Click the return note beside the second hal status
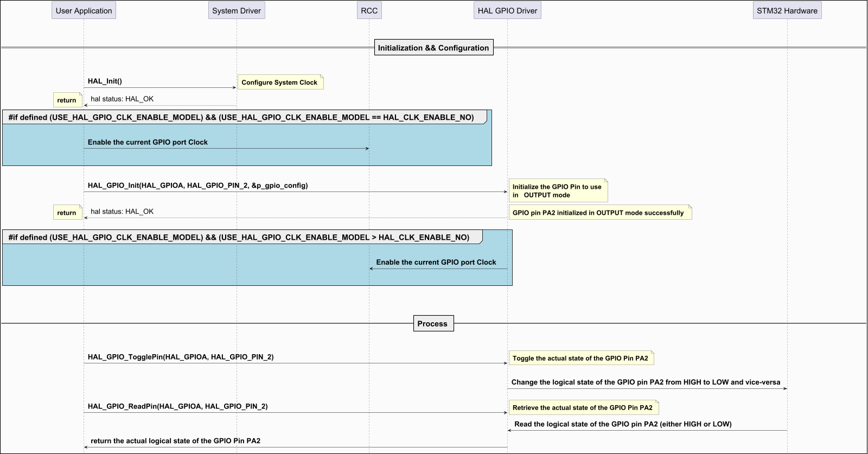The width and height of the screenshot is (868, 454). tap(67, 213)
